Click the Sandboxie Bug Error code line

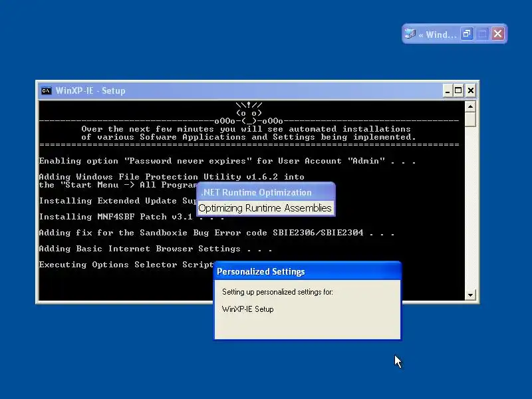(x=217, y=233)
